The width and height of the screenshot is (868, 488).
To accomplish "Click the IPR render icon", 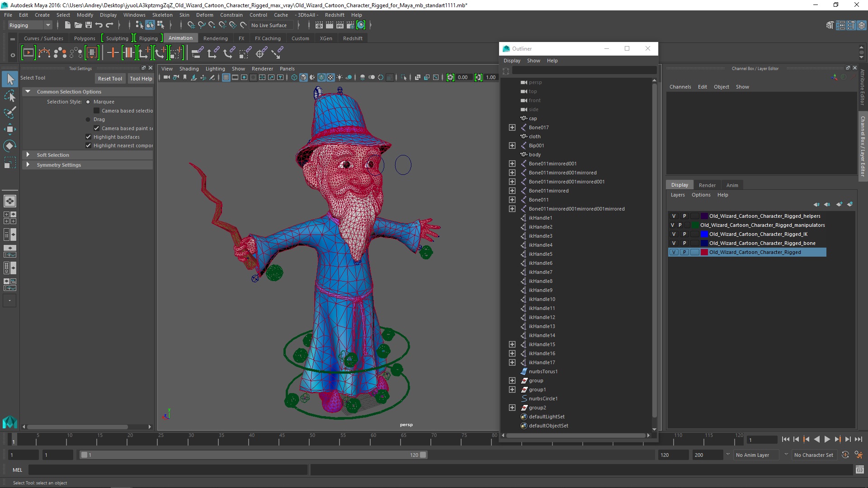I will pos(340,25).
